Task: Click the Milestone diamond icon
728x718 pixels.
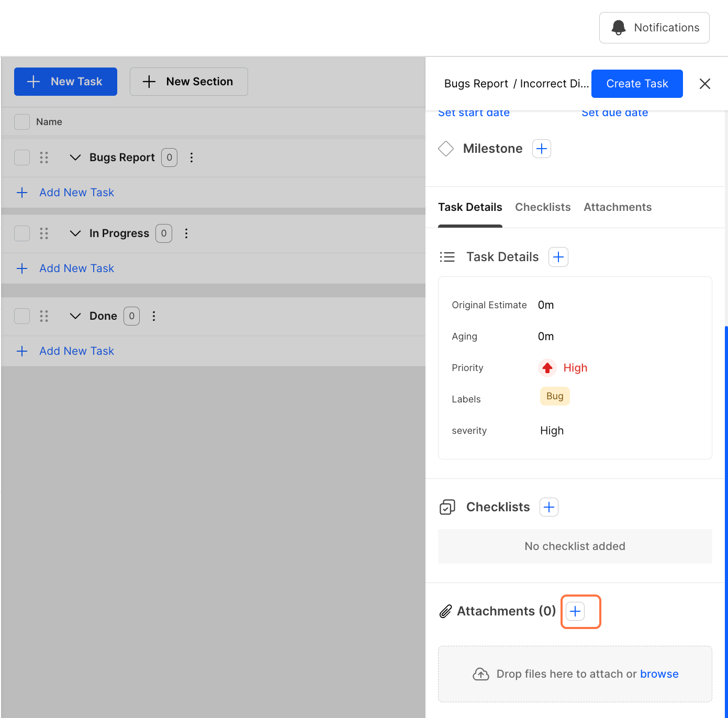Action: pos(446,149)
